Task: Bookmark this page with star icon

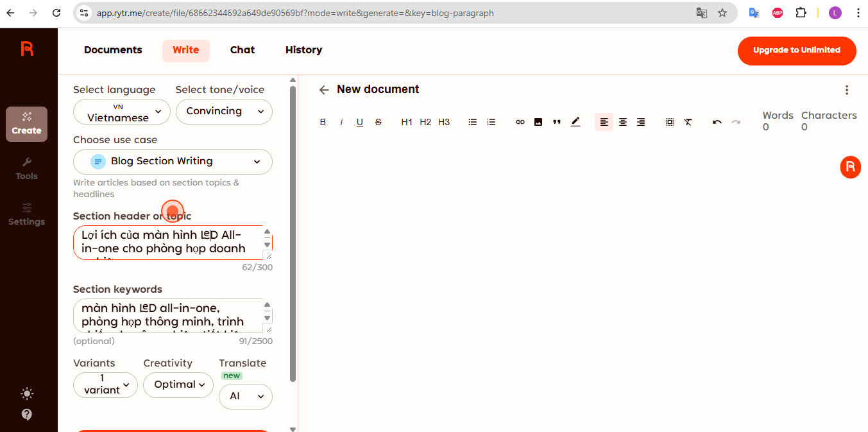Action: tap(722, 13)
